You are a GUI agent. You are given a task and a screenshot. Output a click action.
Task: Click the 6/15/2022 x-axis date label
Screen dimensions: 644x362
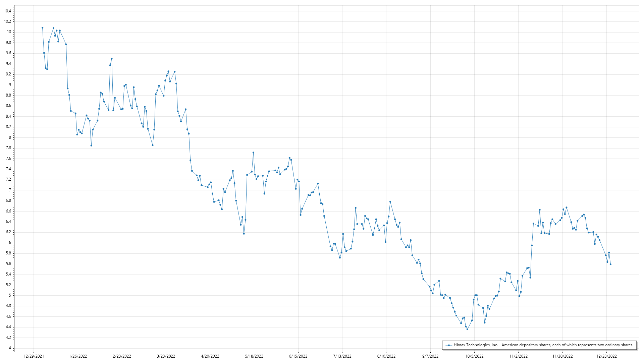[298, 356]
